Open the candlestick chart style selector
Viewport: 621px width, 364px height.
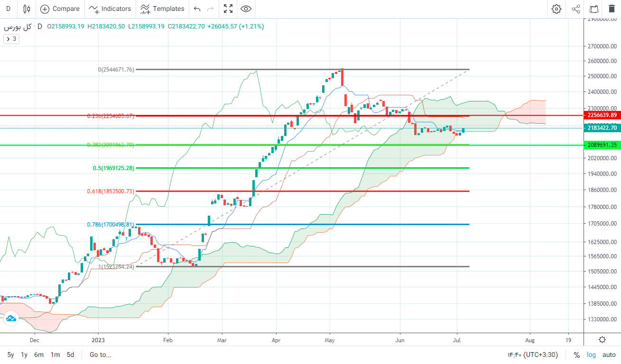27,9
